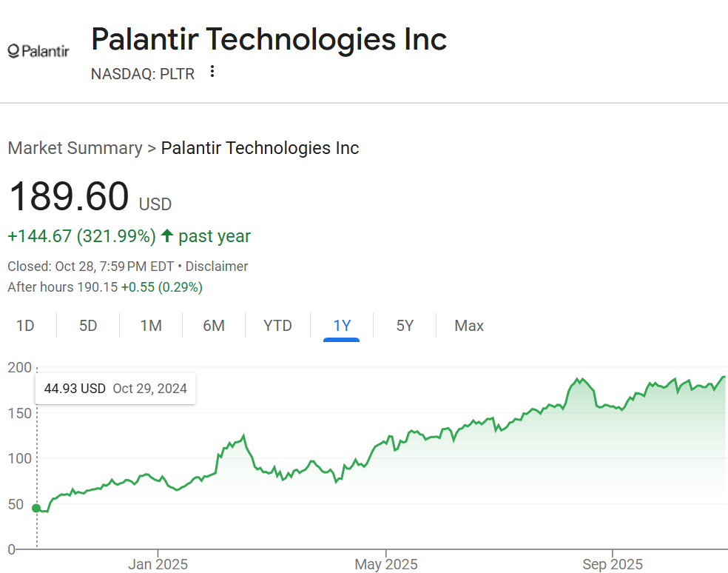Click the Palantir Technologies Inc breadcrumb
This screenshot has width=728, height=573.
coord(260,148)
